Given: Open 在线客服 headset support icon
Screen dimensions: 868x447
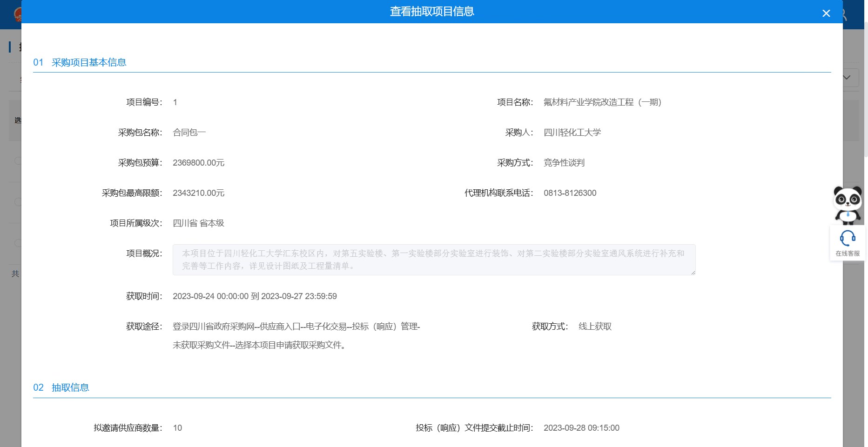Looking at the screenshot, I should tap(848, 243).
